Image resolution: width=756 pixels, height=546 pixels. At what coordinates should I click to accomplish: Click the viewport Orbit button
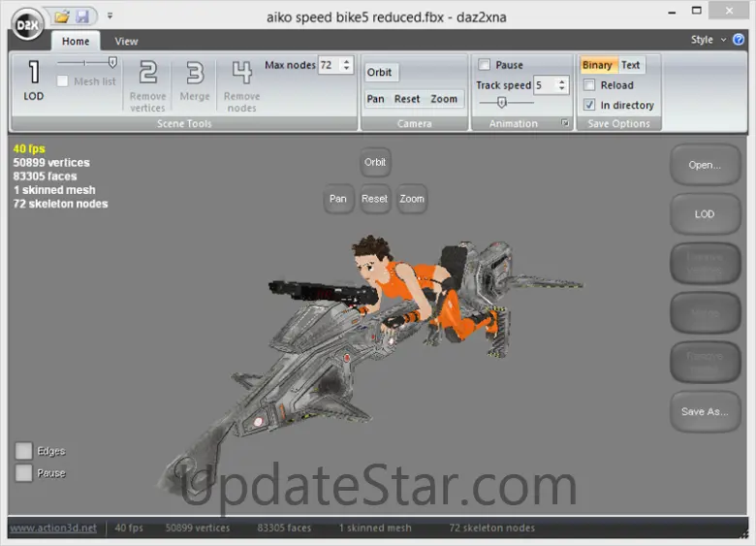coord(375,163)
